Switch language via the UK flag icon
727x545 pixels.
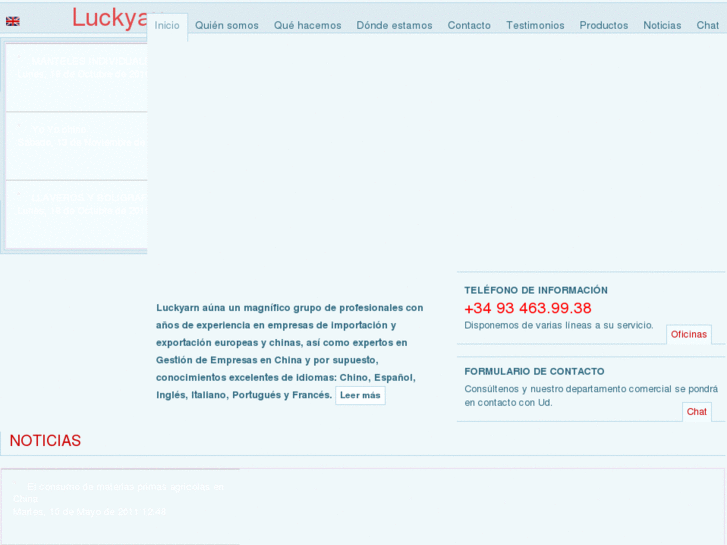(13, 21)
